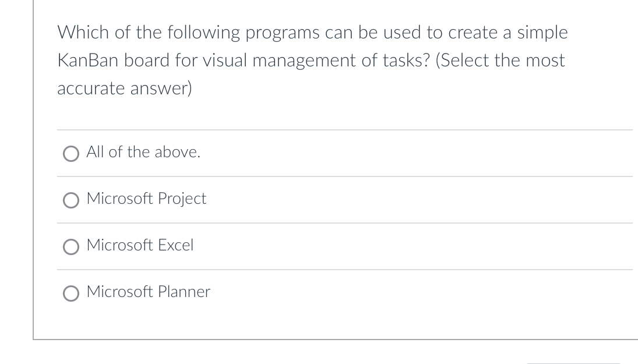Viewport: 638px width, 364px height.
Task: Click the 'Microsoft Planner' answer label text
Action: click(x=149, y=292)
